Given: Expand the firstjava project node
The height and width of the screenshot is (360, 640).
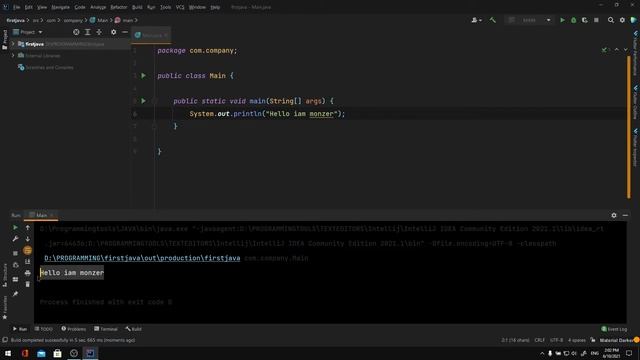Looking at the screenshot, I should [13, 44].
